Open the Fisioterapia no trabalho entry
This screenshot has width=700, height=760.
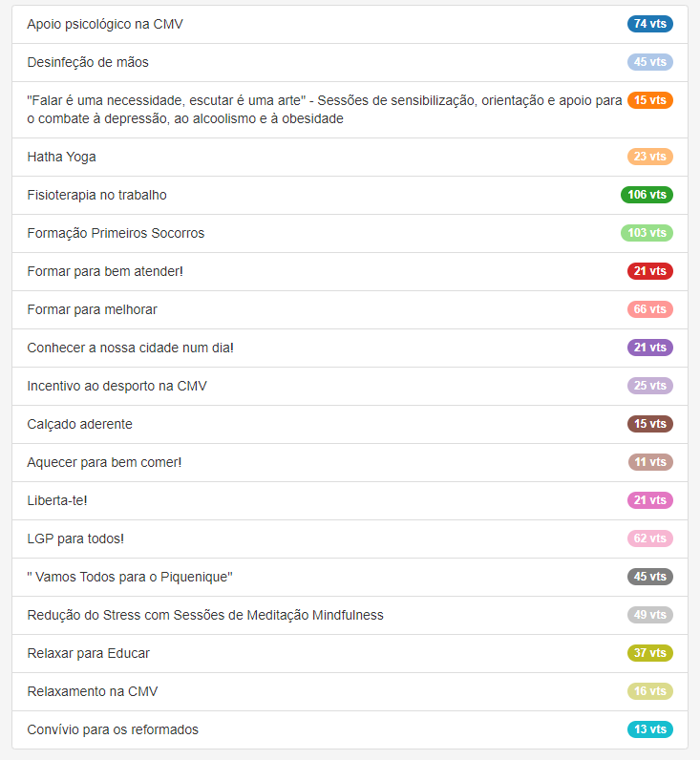[x=96, y=195]
